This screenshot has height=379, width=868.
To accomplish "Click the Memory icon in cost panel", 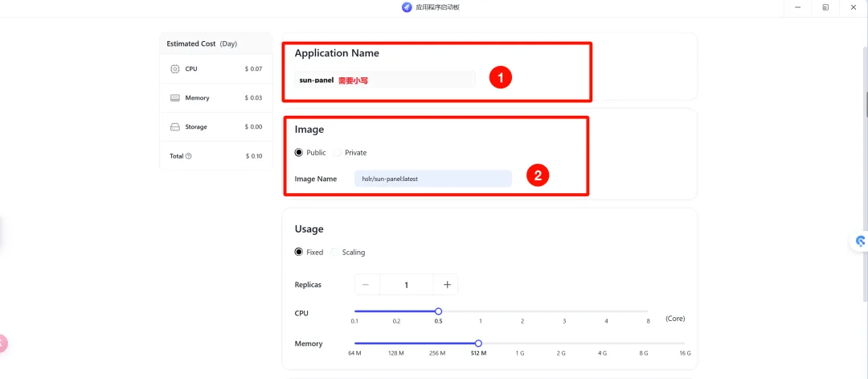I will point(175,97).
